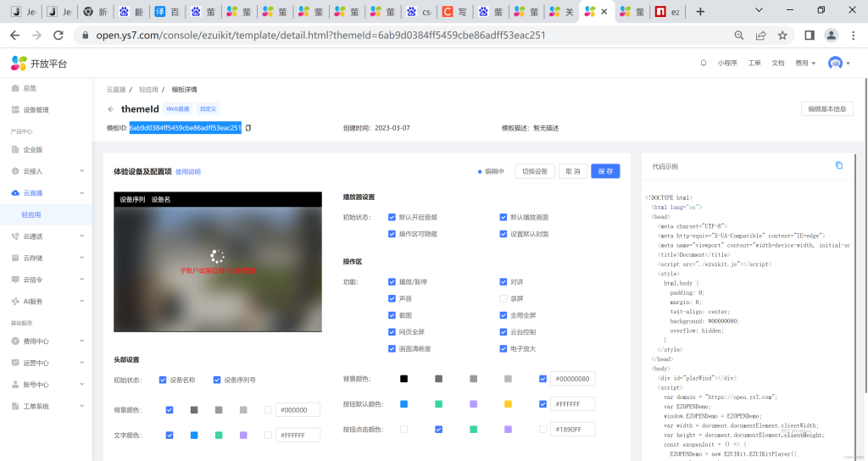This screenshot has width=868, height=461.
Task: Open the tab search chevron in the title bar
Action: (759, 10)
